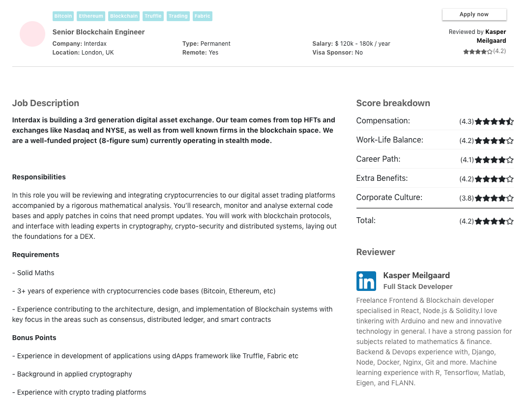Viewport: 532px width, 402px height.
Task: Click the LinkedIn icon next to Kasper Meilgaard
Action: (366, 281)
